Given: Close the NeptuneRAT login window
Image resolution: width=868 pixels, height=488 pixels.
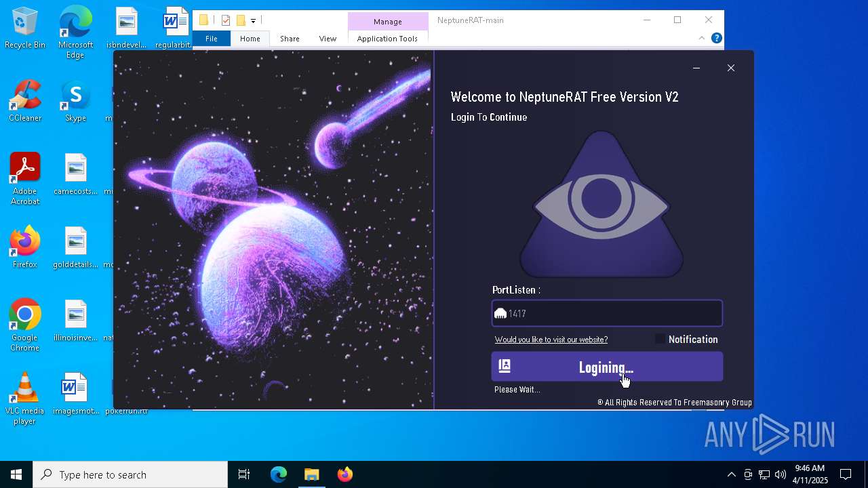Looking at the screenshot, I should click(730, 68).
